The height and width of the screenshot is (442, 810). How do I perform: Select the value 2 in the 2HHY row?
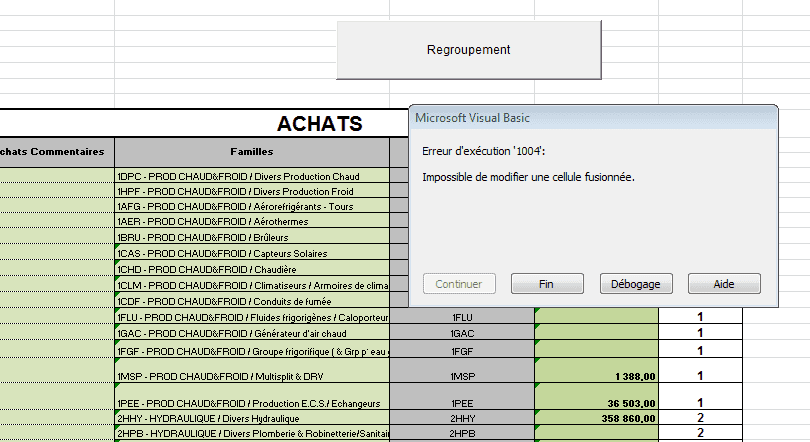pyautogui.click(x=700, y=418)
